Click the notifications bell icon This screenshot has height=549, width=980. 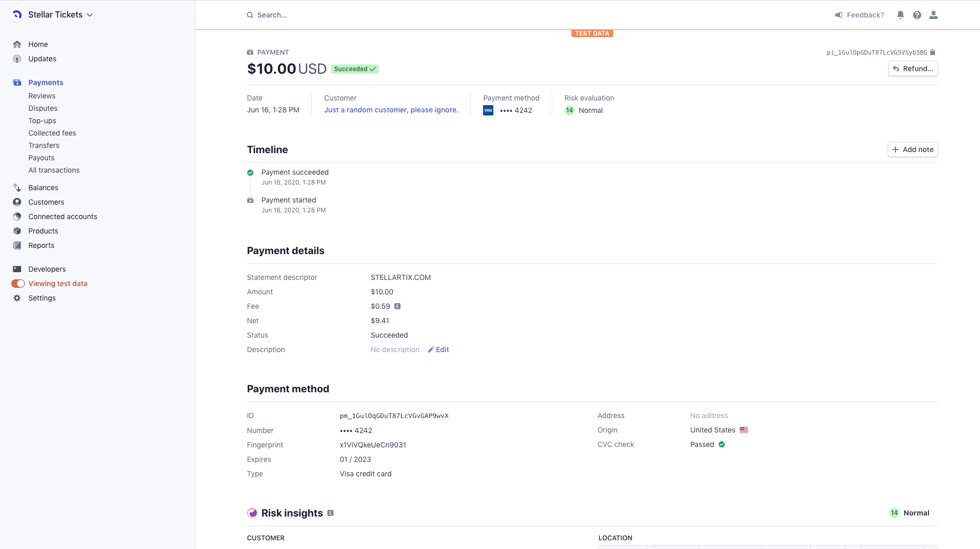901,15
